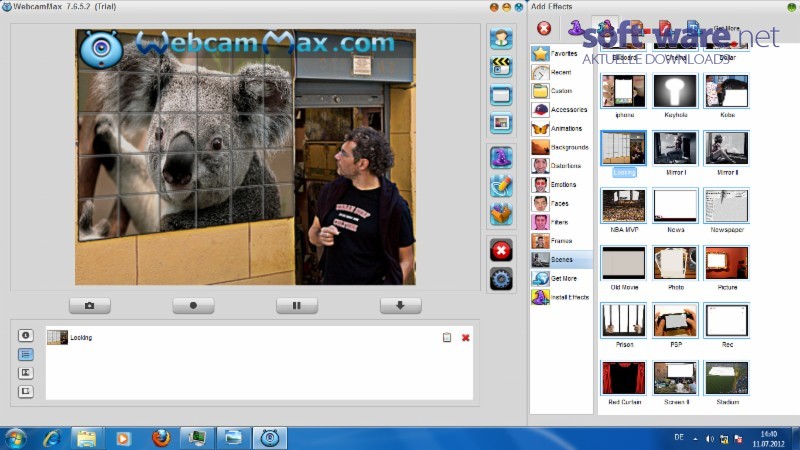Open the picture source icon
800x450 pixels.
coord(501,123)
